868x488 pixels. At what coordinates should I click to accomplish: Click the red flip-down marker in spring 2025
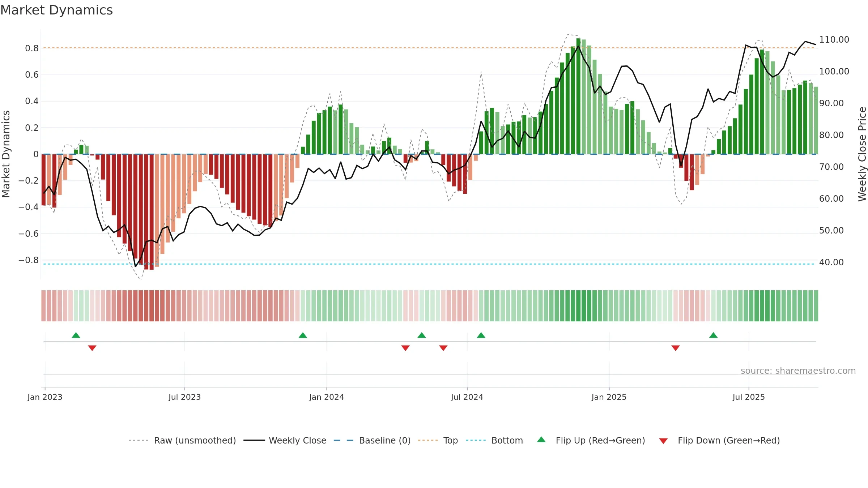pyautogui.click(x=676, y=348)
